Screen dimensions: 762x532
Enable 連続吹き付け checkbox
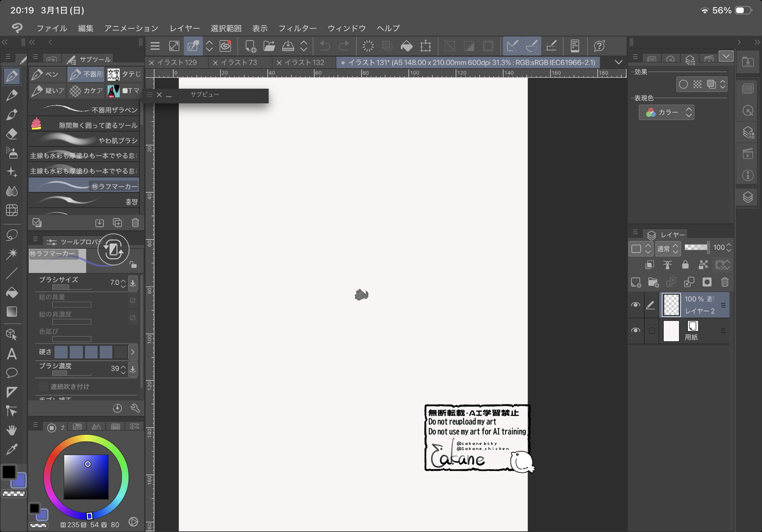(x=43, y=387)
